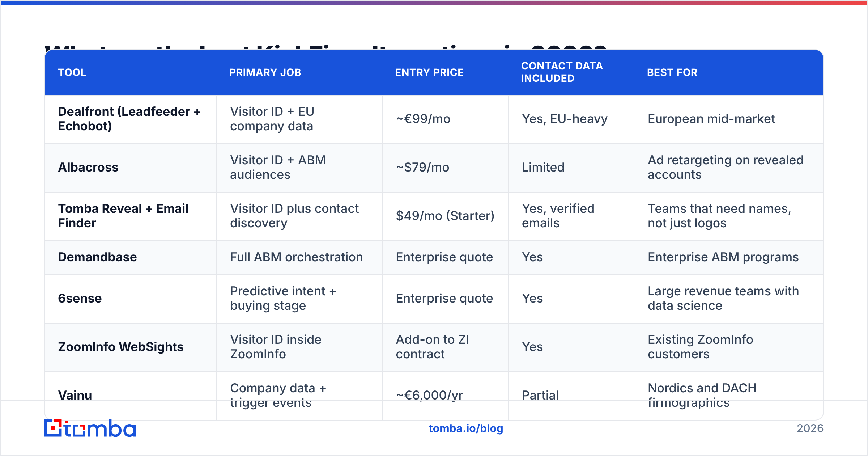
Task: Select the 6sense tool cell
Action: point(130,299)
